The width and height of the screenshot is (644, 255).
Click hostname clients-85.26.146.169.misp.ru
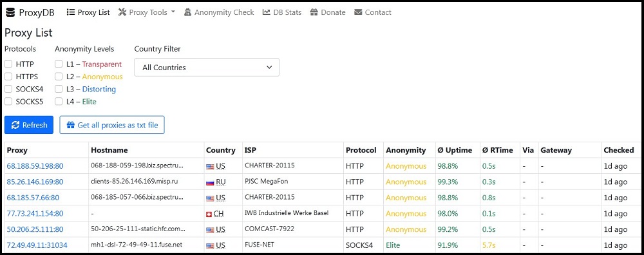click(x=135, y=181)
